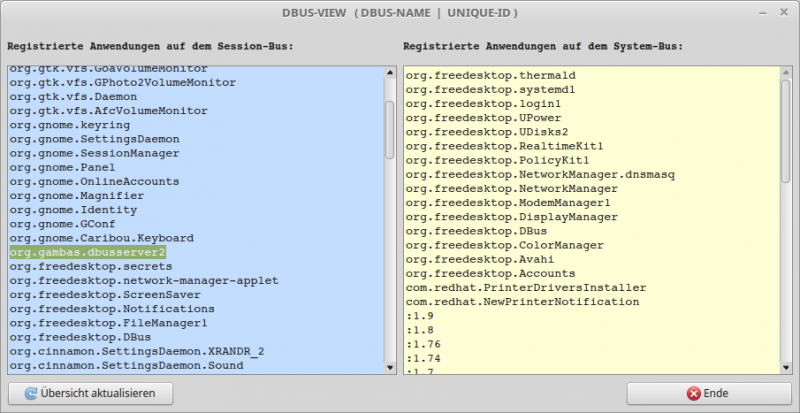Select org.freedesktop.thermald in the System-Bus list
The width and height of the screenshot is (800, 413).
[490, 75]
